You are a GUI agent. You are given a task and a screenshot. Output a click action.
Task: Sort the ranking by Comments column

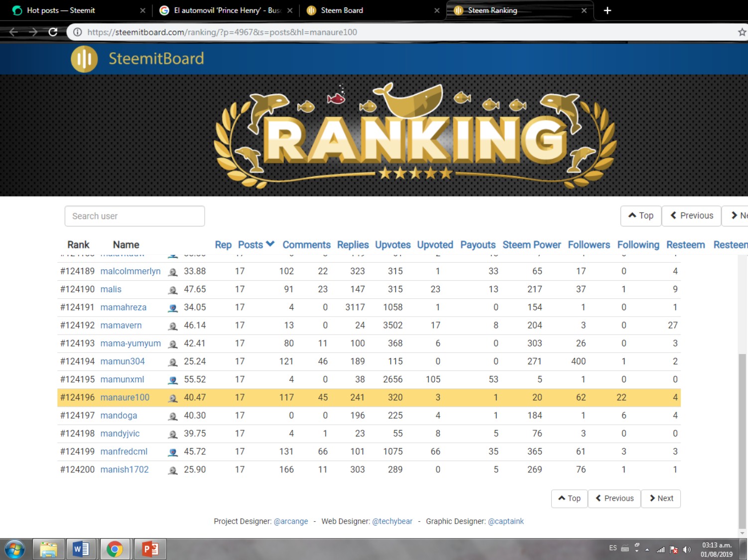(307, 245)
